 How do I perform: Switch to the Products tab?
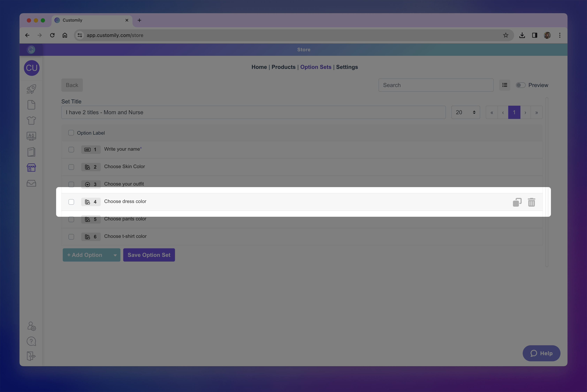tap(283, 67)
